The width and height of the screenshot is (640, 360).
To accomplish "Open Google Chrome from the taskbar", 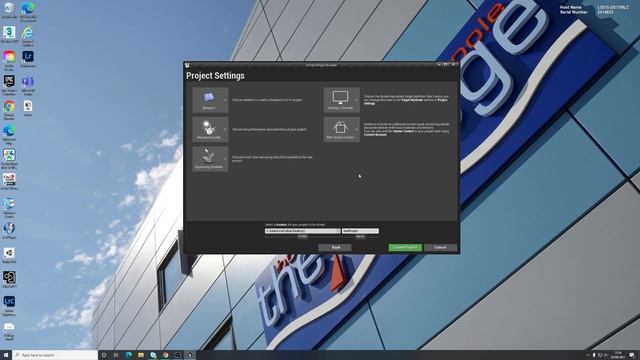I will 165,355.
